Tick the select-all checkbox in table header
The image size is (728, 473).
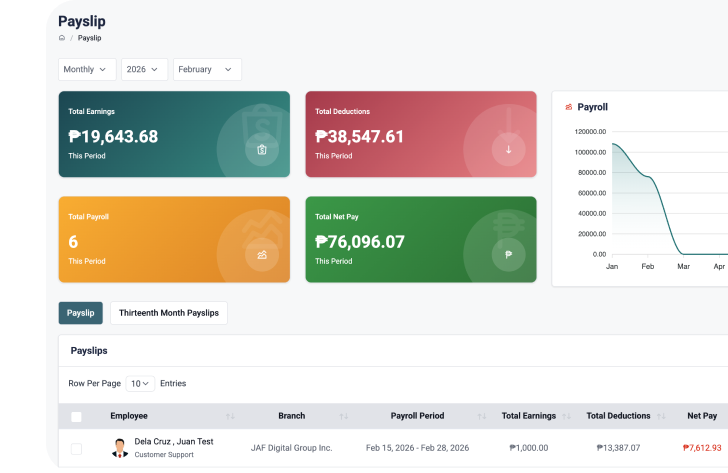coord(76,417)
